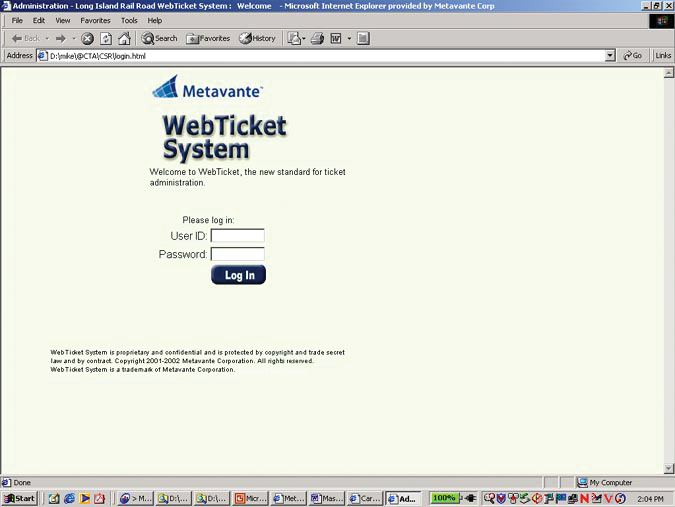Screen dimensions: 675x507
Task: Click the Print toolbar icon
Action: (x=318, y=39)
